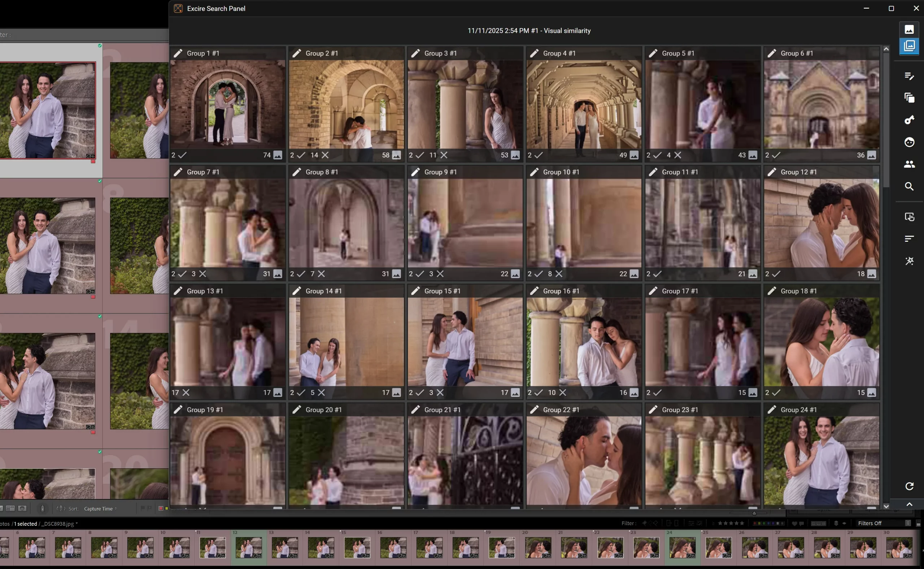Open the face search icon in sidebar
The height and width of the screenshot is (569, 924).
(909, 142)
